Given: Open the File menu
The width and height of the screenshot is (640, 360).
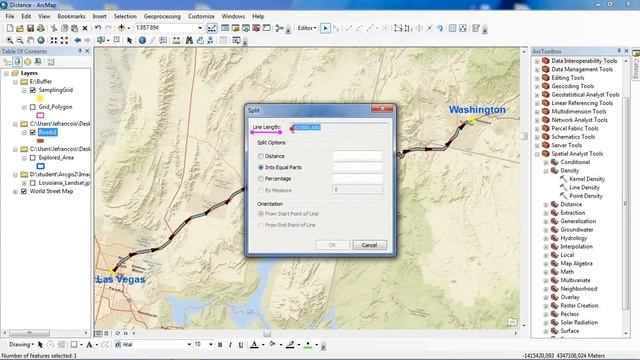Looking at the screenshot, I should point(10,16).
